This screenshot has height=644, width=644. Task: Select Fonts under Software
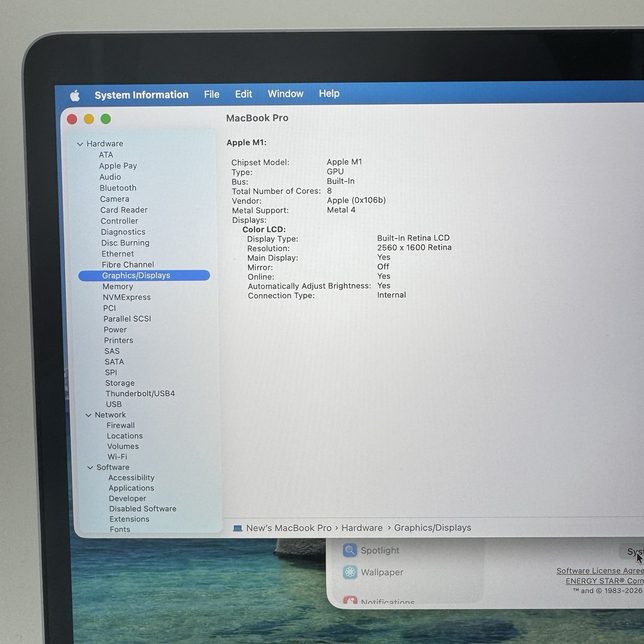(x=120, y=529)
